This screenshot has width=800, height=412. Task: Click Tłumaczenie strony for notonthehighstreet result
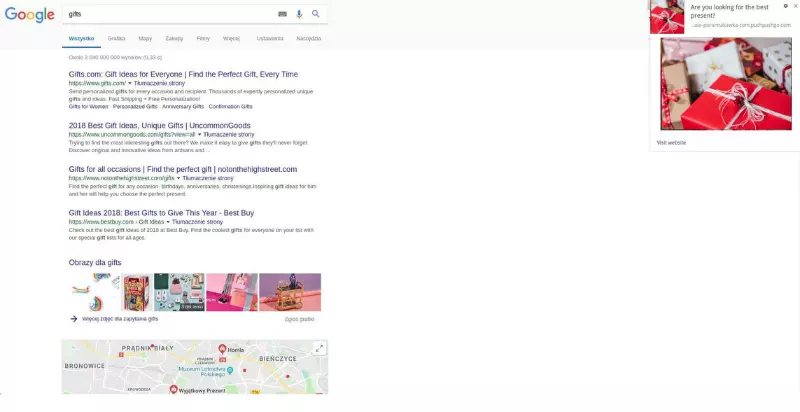click(208, 178)
